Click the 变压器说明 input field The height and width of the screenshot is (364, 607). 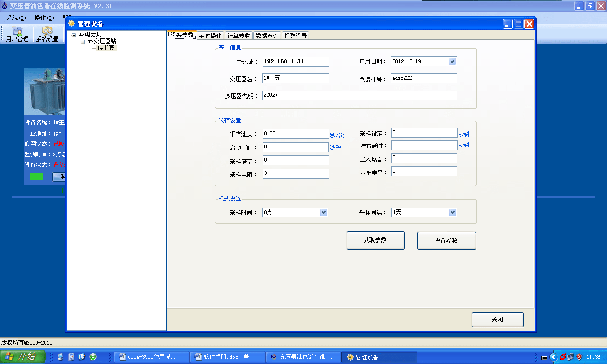click(x=359, y=96)
